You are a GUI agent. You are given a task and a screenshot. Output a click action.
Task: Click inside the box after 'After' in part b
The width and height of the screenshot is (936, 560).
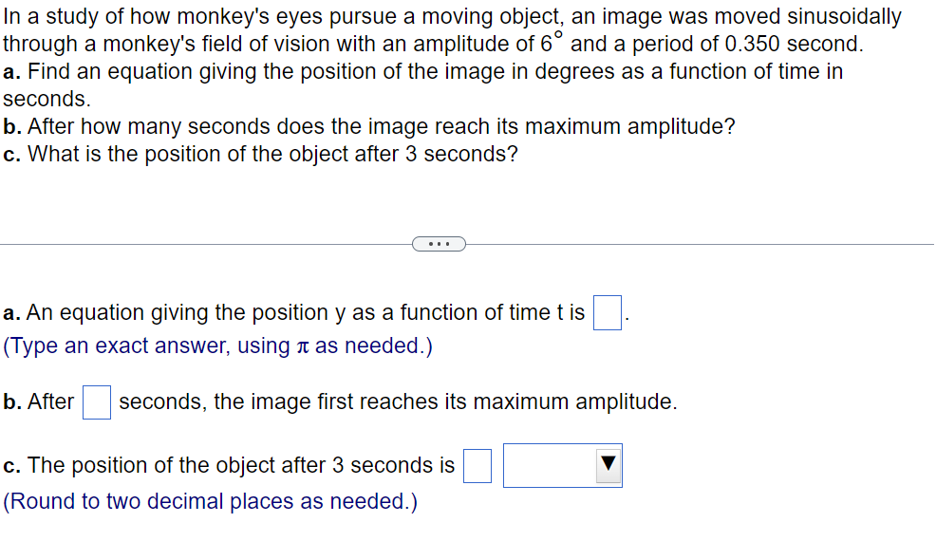coord(96,401)
